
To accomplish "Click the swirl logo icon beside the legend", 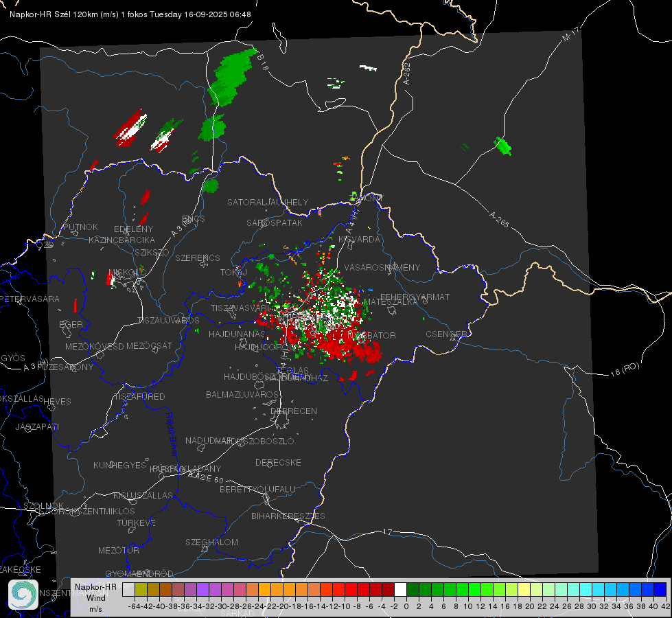I will (x=23, y=595).
